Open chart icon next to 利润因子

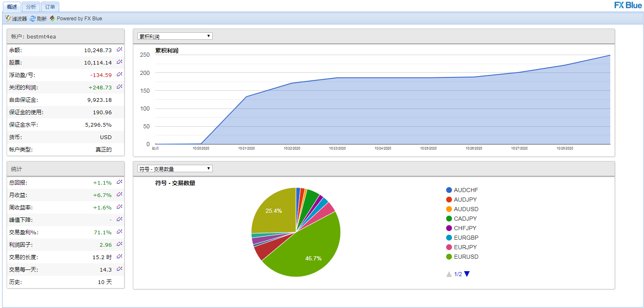coord(119,244)
